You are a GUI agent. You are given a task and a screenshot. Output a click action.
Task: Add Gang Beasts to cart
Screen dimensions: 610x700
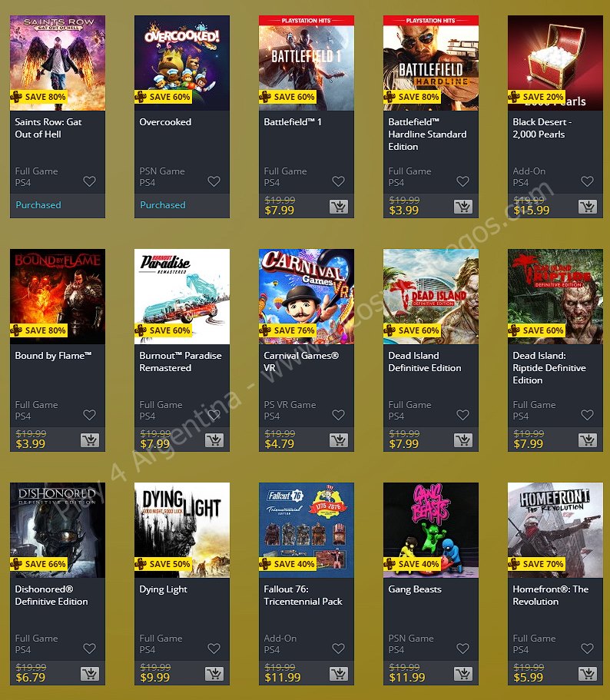point(463,674)
